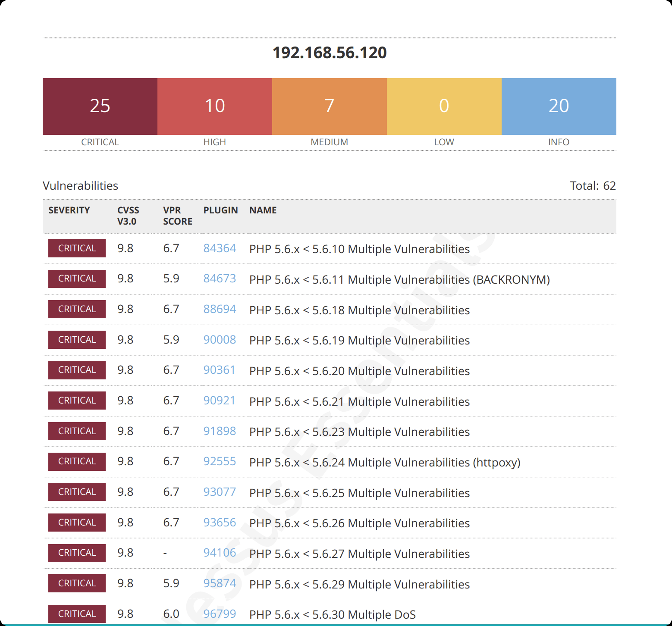Sort vulnerabilities by CVSS V3.0 column

click(x=128, y=216)
